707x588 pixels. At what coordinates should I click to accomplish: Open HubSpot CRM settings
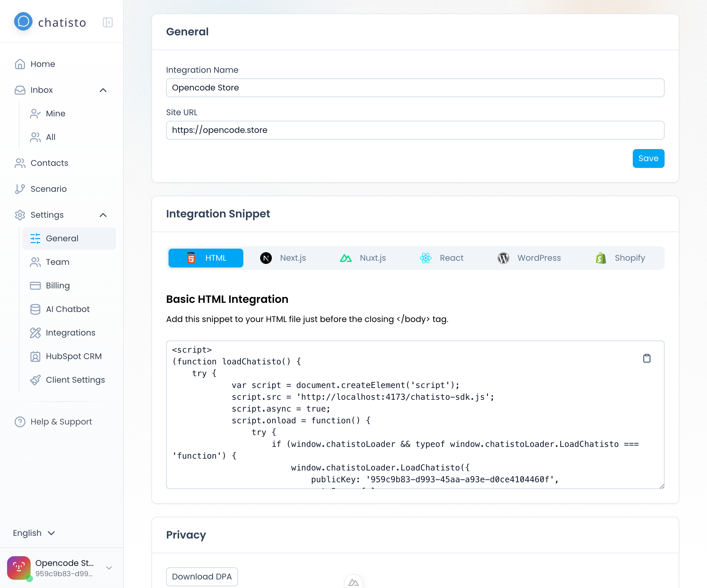(x=73, y=356)
